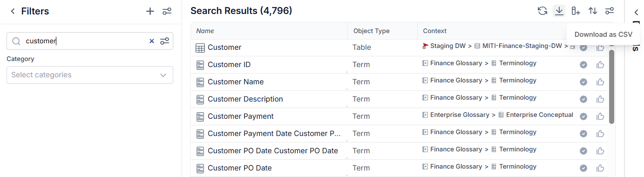This screenshot has width=644, height=177.
Task: Download the results as CSV
Action: (559, 11)
